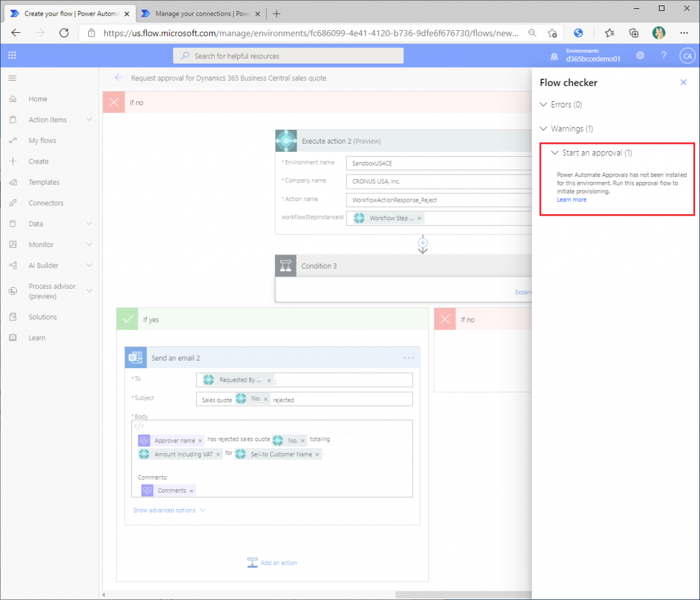Remove the Approver name token

click(200, 441)
